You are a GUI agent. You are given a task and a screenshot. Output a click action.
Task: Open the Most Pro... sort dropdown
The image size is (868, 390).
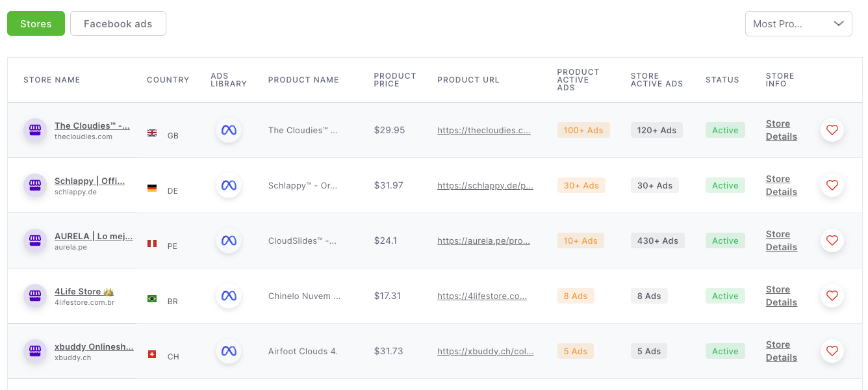[x=798, y=23]
